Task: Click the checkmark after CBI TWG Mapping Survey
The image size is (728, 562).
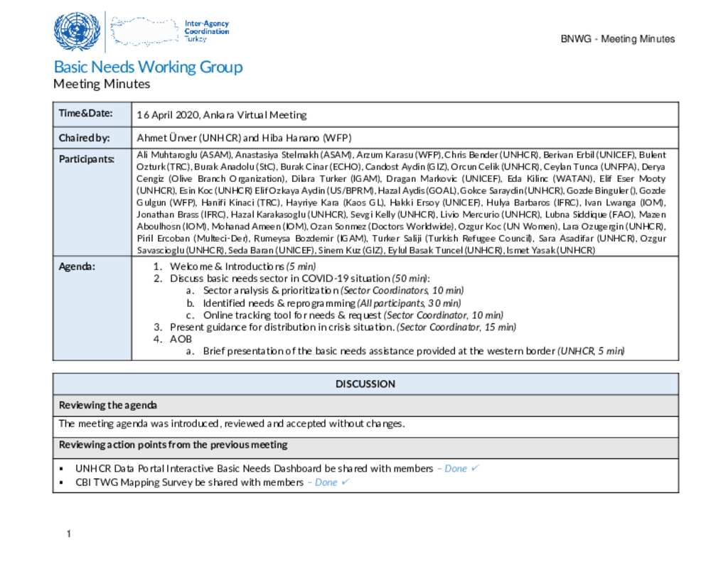Action: [x=345, y=482]
